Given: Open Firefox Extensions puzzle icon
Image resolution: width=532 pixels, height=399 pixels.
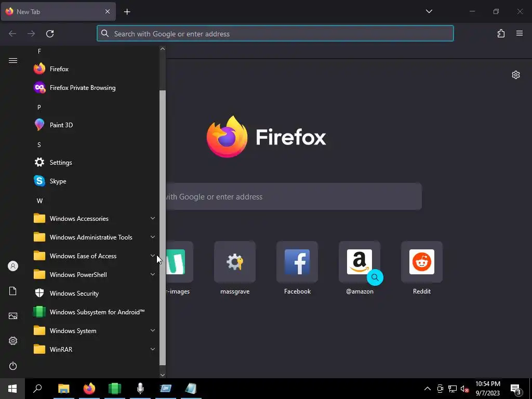Looking at the screenshot, I should pos(501,33).
